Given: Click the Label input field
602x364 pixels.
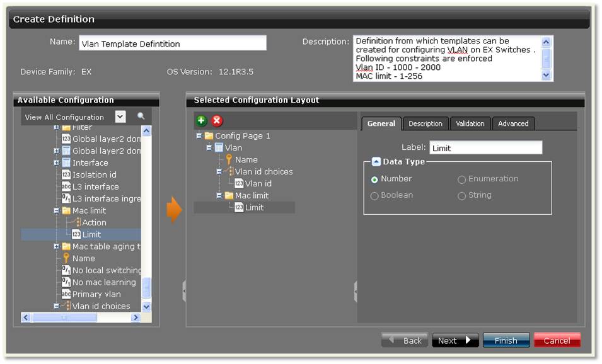Looking at the screenshot, I should tap(485, 147).
